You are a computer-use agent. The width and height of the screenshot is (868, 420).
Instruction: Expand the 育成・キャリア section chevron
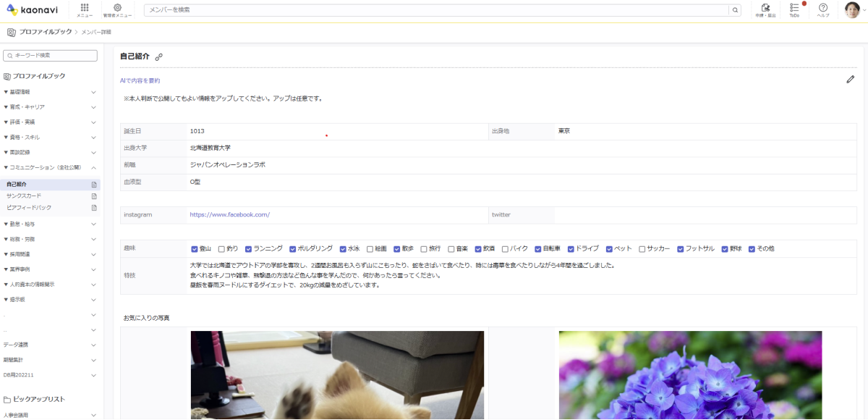(93, 107)
